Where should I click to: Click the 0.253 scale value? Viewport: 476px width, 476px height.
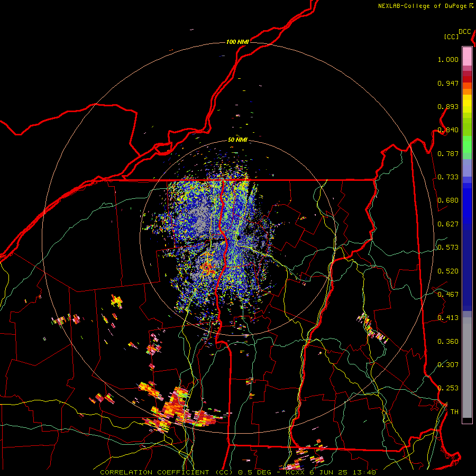tap(448, 388)
